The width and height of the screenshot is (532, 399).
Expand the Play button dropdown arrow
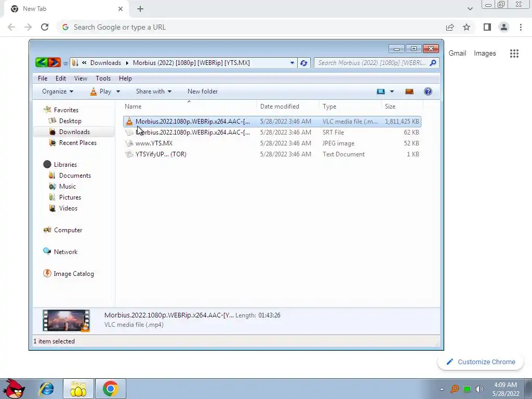click(118, 91)
